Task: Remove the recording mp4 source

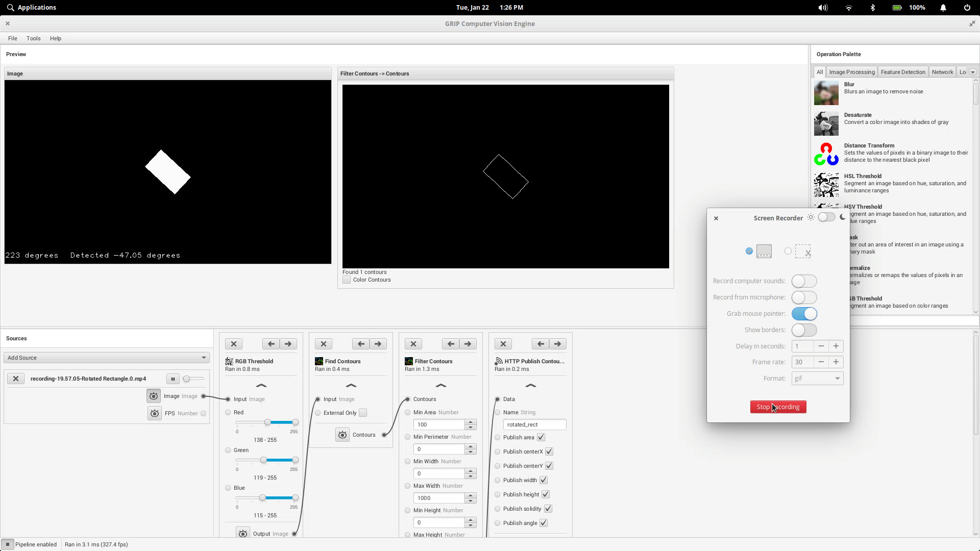Action: pos(16,379)
